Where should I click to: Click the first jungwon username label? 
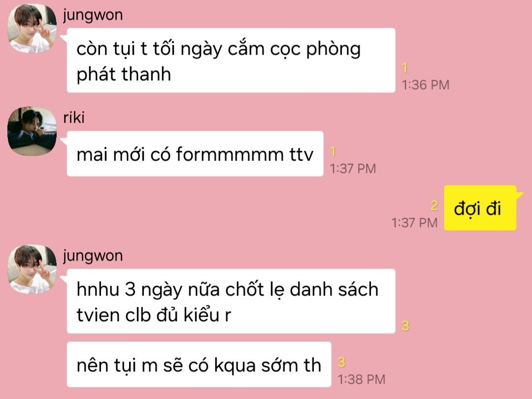pos(93,16)
